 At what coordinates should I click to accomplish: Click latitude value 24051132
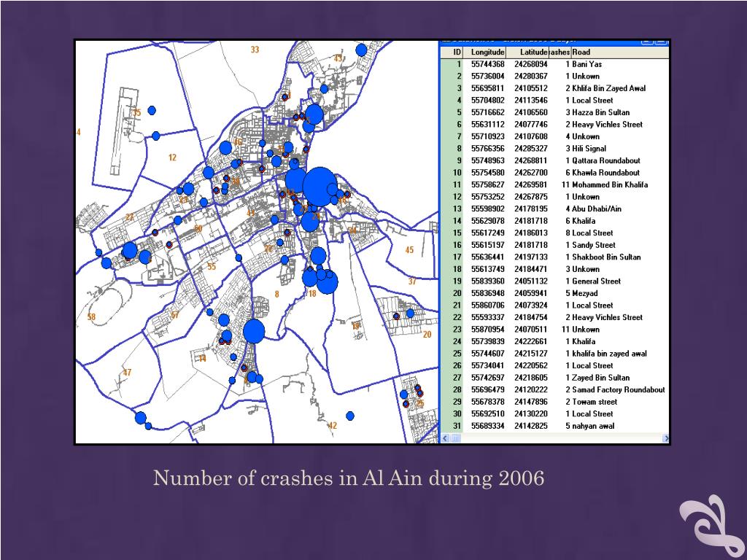tap(531, 281)
